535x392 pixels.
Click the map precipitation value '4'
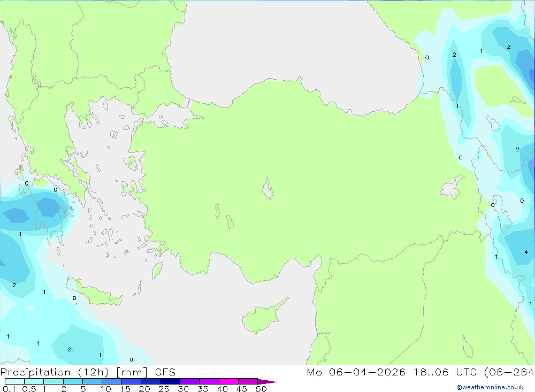tap(526, 252)
